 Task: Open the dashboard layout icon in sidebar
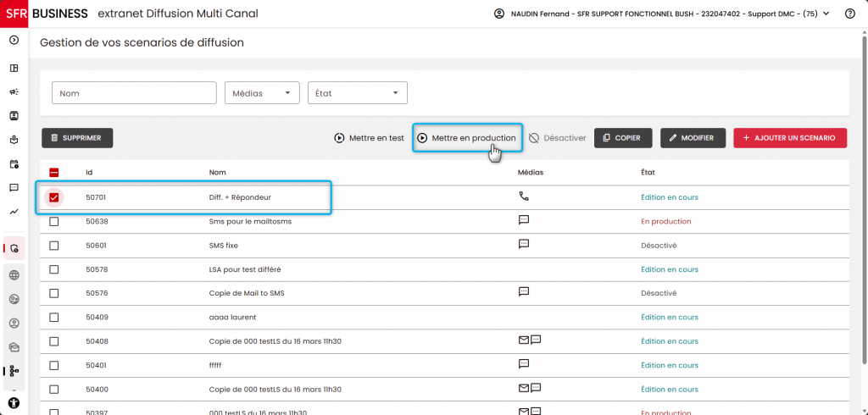click(14, 68)
